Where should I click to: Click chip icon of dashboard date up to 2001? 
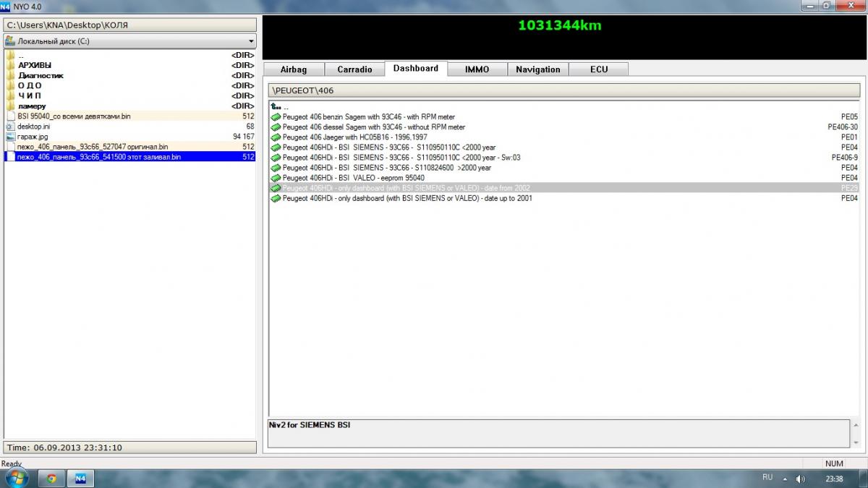[x=276, y=198]
